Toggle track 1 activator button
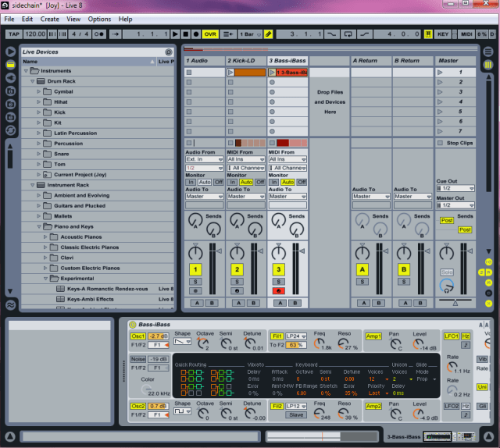 pos(195,269)
